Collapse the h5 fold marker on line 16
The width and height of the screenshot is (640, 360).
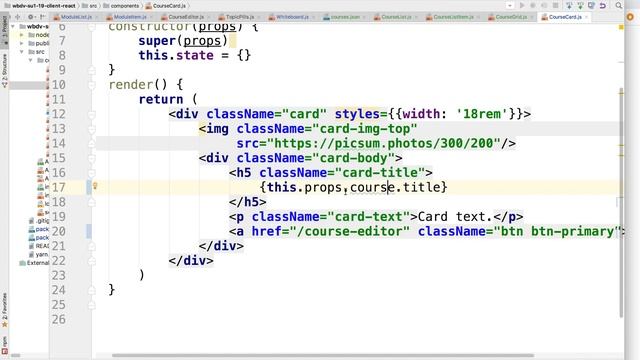coord(92,173)
